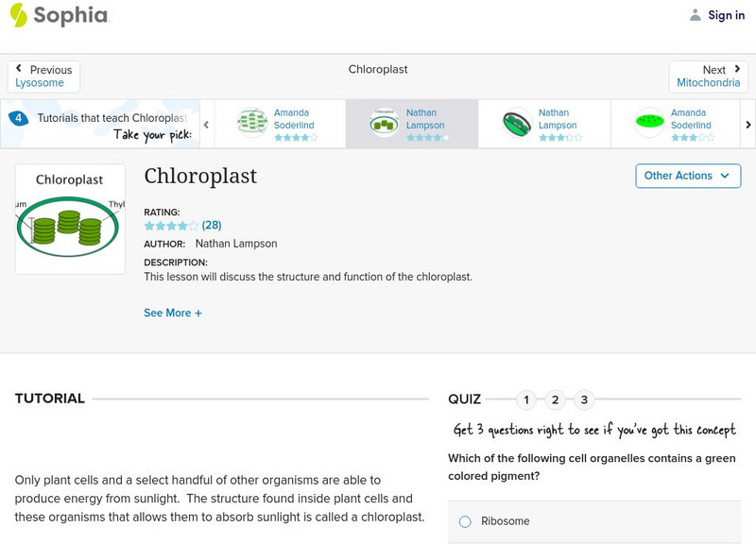Navigate to the Mitochondria tutorial

coord(709,82)
